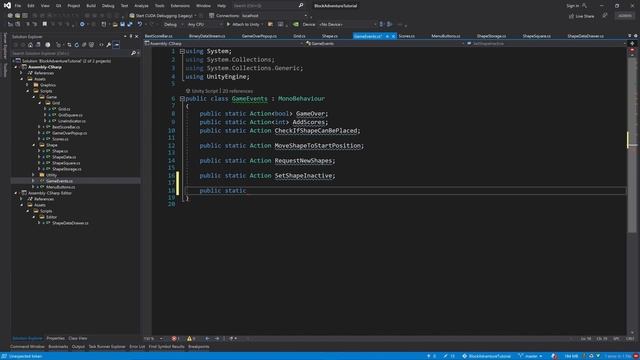Open the Any CPU platform dropdown
This screenshot has width=640, height=360.
pyautogui.click(x=204, y=24)
